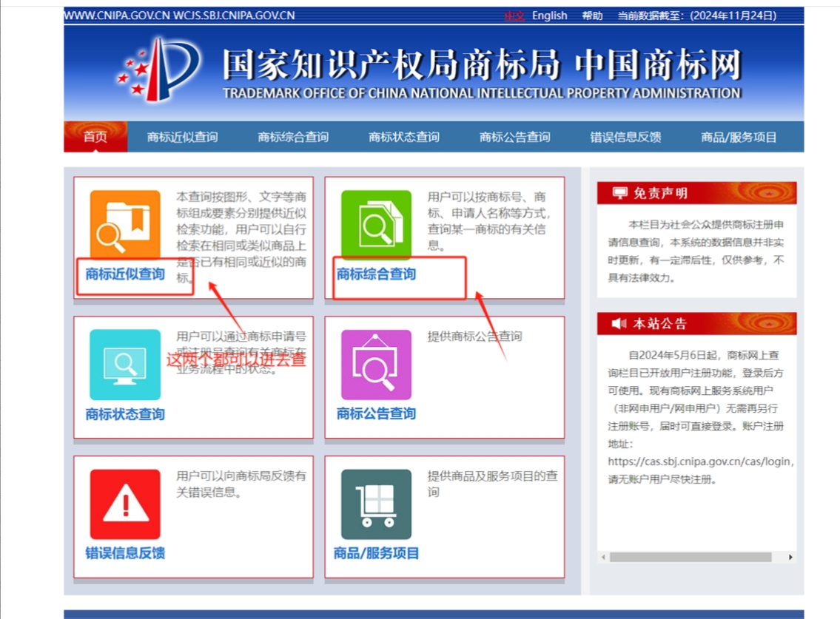Open 商标综合查询 in the navigation bar

click(293, 137)
